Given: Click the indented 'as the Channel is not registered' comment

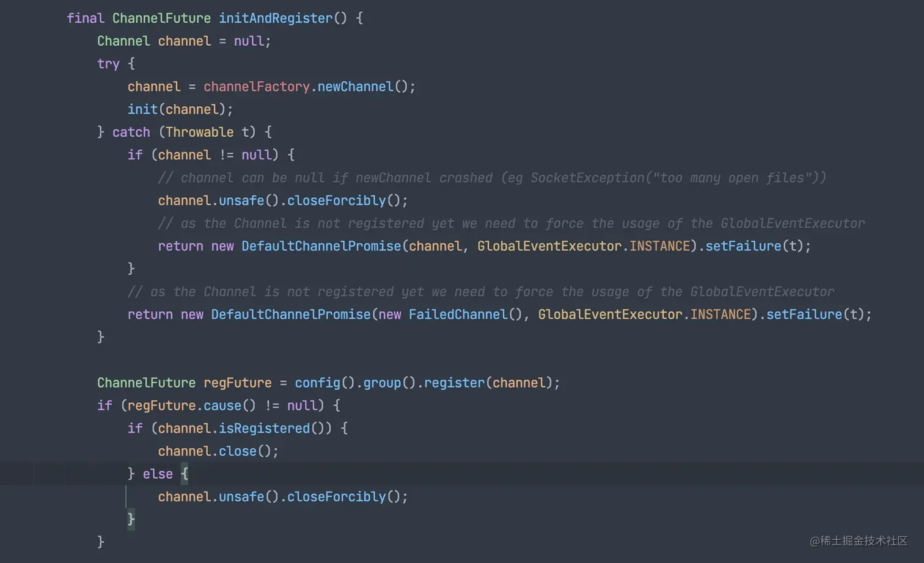Looking at the screenshot, I should tap(511, 223).
